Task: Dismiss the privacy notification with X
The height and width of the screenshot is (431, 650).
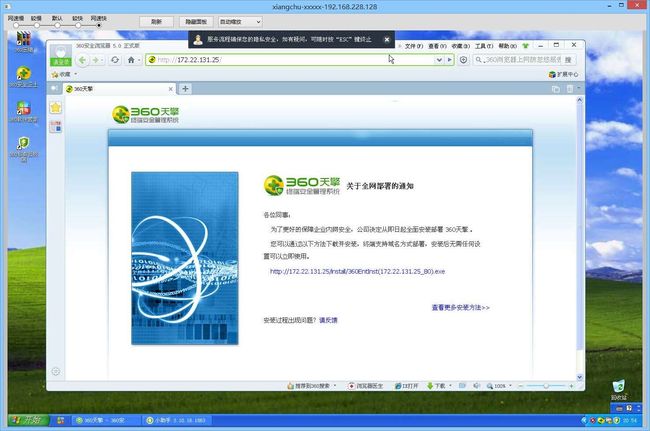Action: tap(387, 39)
